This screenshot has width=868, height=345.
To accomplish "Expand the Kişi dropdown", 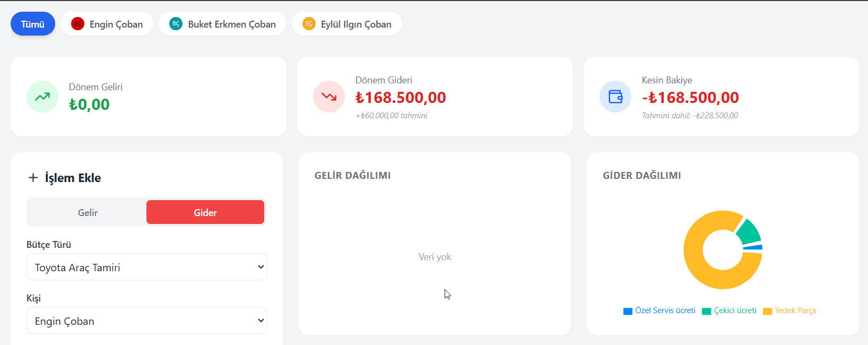I will click(x=146, y=321).
